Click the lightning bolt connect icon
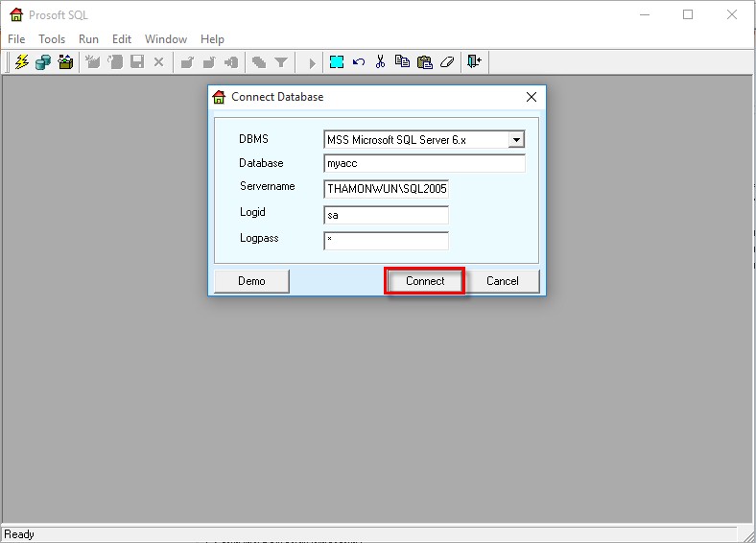The image size is (756, 543). [x=22, y=62]
